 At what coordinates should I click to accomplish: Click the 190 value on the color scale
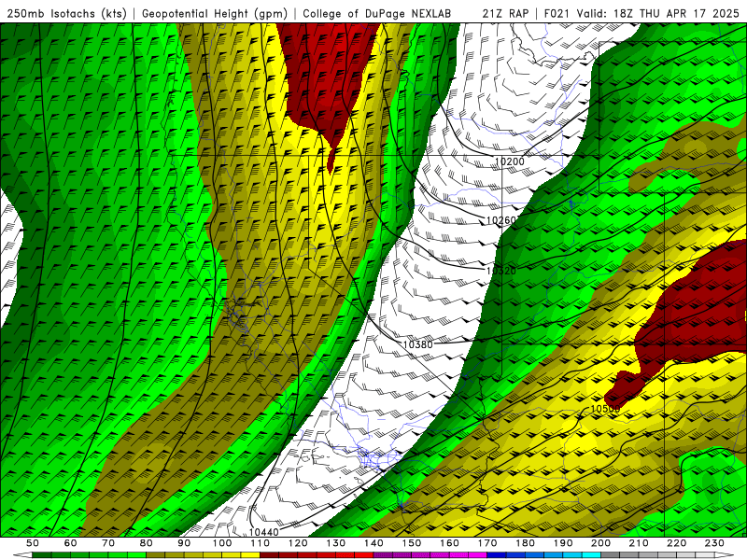pyautogui.click(x=563, y=543)
